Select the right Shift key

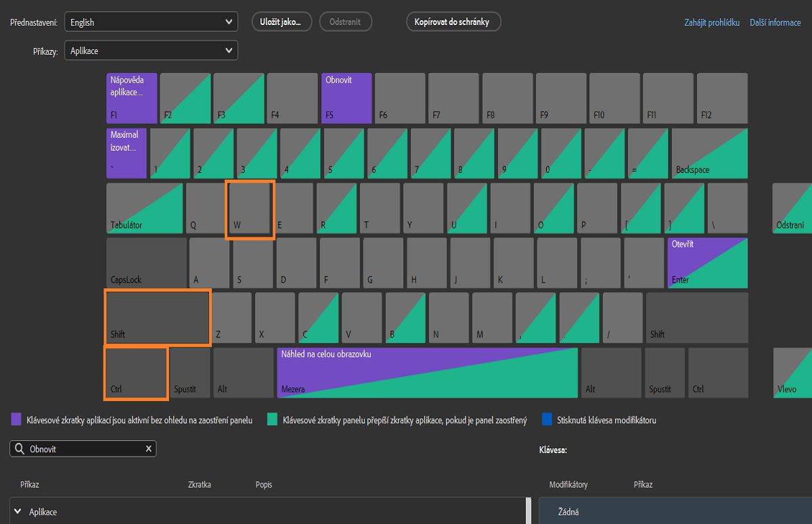pos(697,318)
